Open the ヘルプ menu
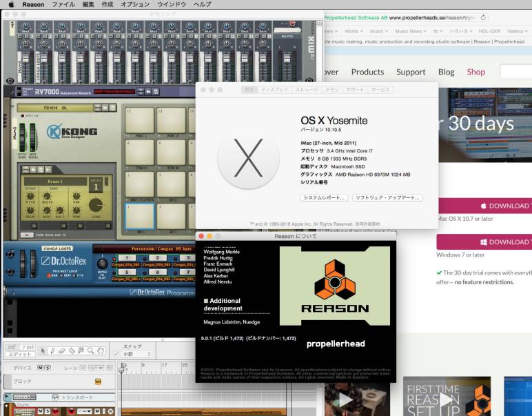The image size is (532, 416). coord(203,4)
